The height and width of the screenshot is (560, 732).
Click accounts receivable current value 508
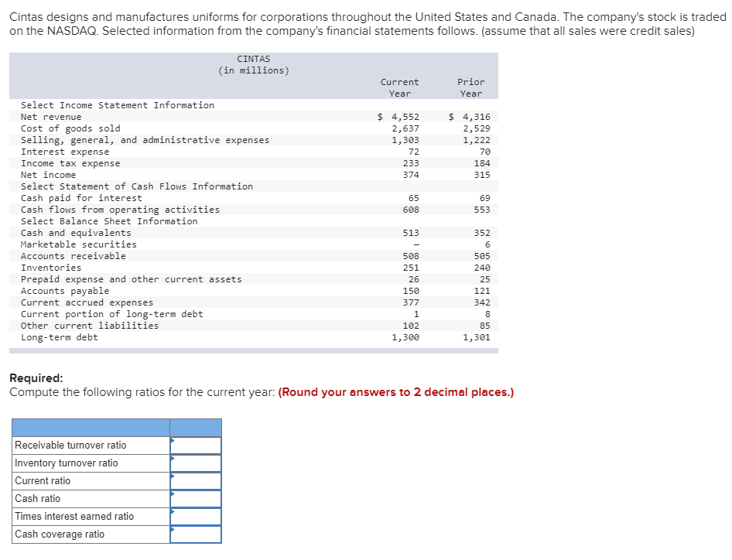coord(411,256)
